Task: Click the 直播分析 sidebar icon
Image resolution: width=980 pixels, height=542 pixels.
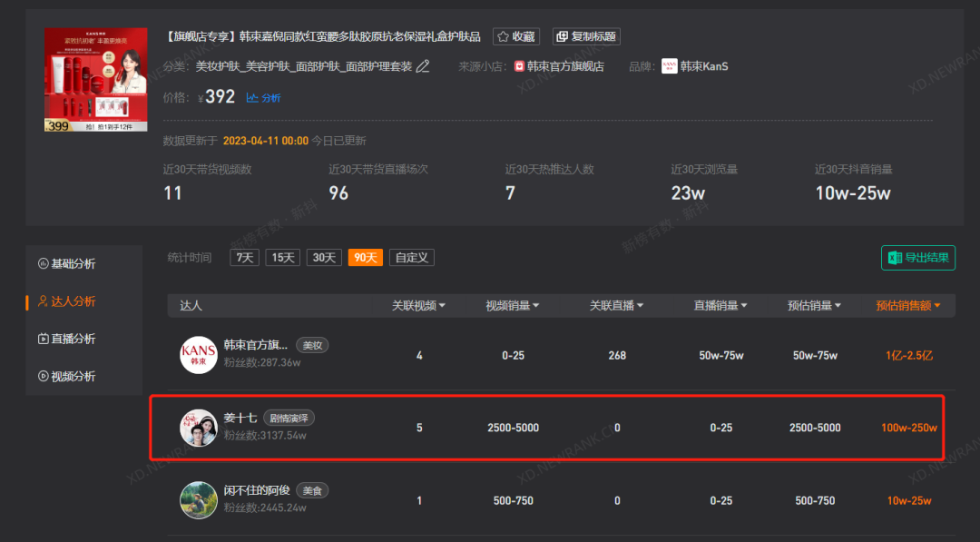Action: (44, 339)
